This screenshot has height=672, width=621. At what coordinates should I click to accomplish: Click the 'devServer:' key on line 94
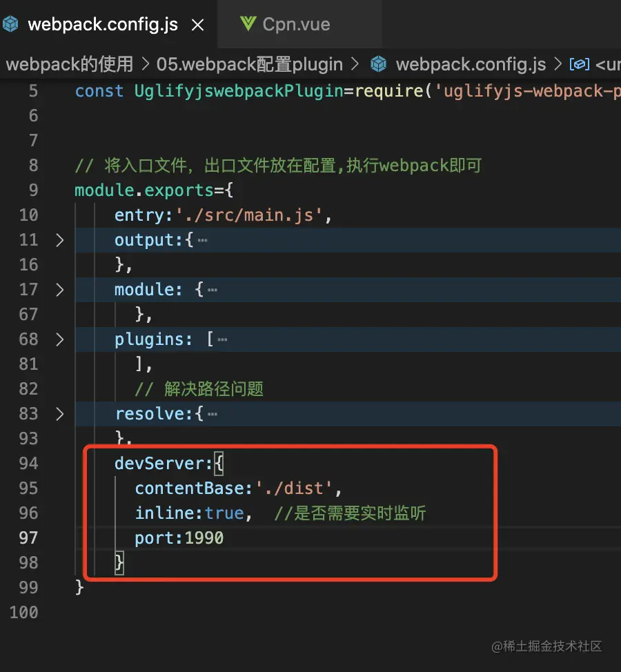coord(164,464)
